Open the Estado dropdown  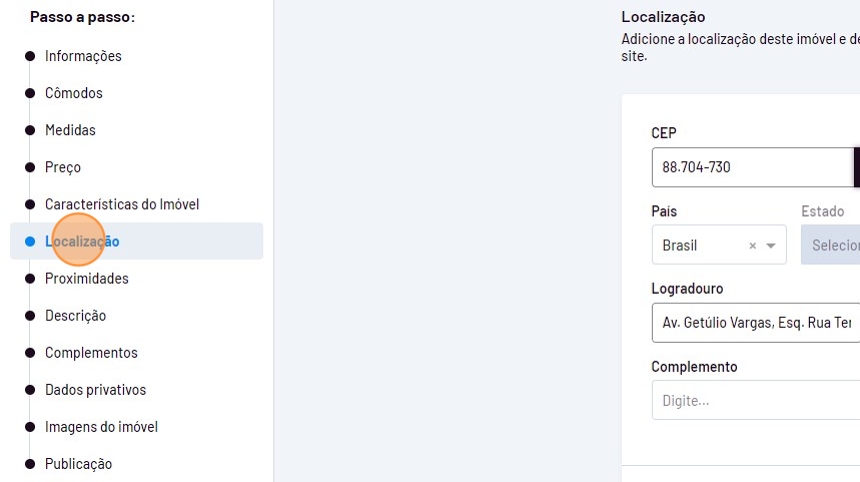tap(831, 246)
